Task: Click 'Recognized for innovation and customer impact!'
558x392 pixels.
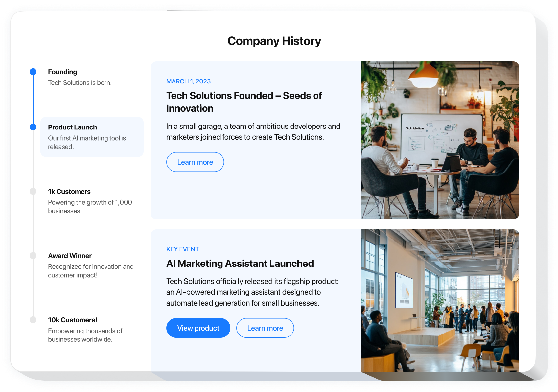Action: [x=91, y=271]
